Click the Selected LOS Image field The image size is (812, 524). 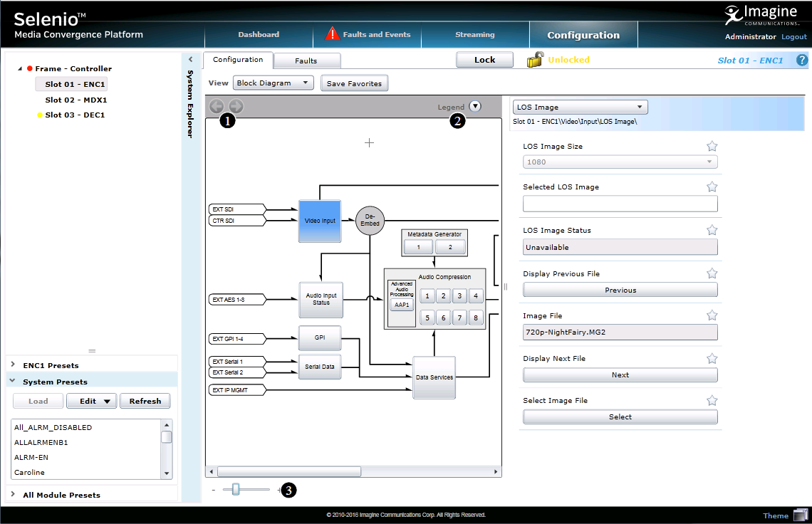[620, 204]
